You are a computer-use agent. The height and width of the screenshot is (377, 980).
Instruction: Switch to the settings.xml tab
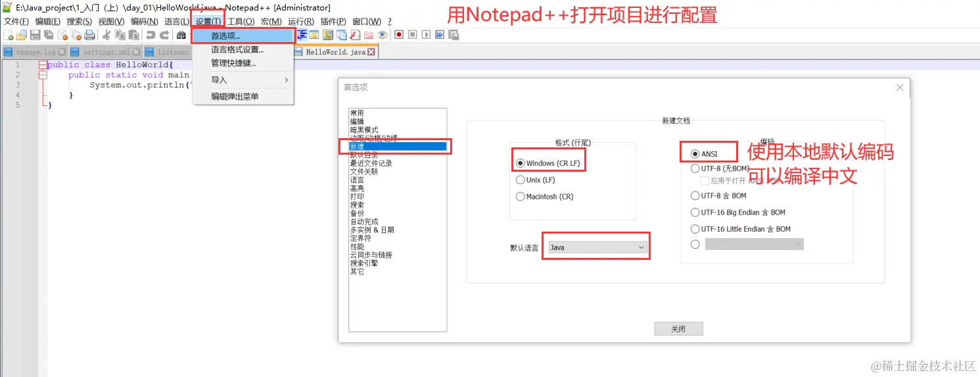105,52
